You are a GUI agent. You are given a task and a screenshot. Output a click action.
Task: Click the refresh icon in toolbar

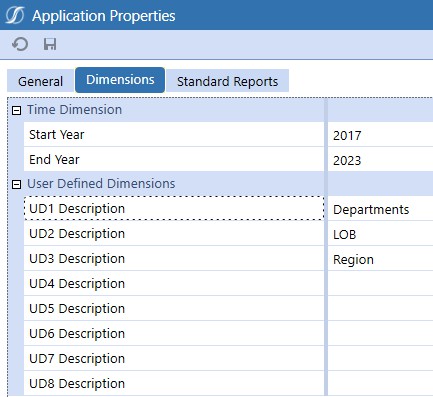20,44
